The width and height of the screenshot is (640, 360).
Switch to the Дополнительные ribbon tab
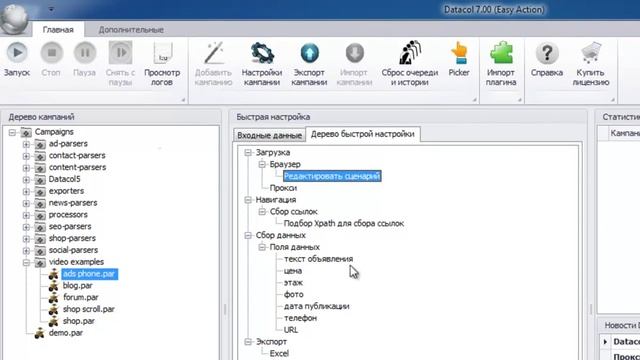131,30
